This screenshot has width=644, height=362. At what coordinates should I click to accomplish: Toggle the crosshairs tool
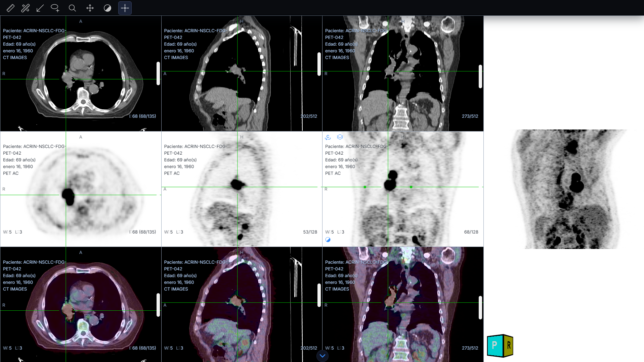pyautogui.click(x=125, y=8)
